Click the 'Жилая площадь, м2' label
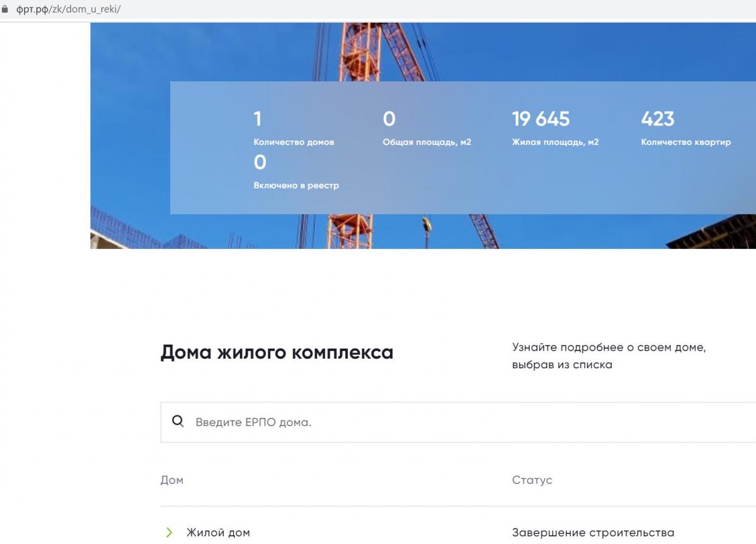The width and height of the screenshot is (756, 544). (555, 142)
